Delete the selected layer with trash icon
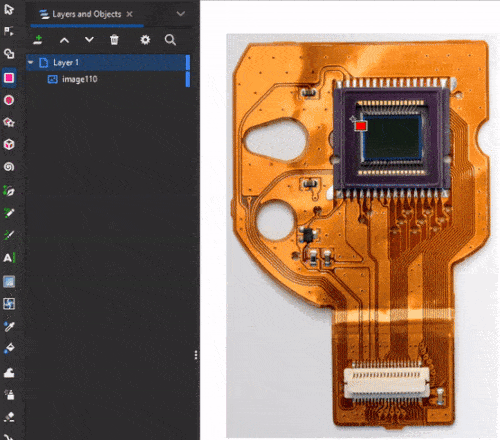This screenshot has width=500, height=440. coord(114,40)
